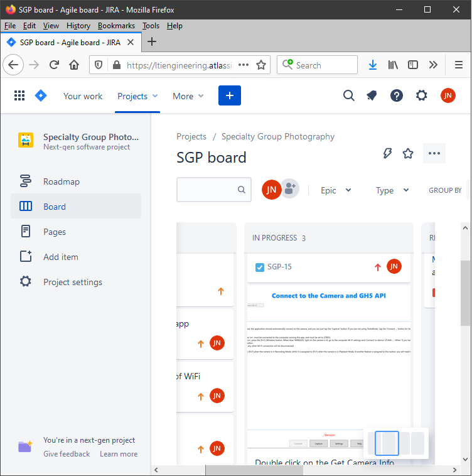The width and height of the screenshot is (472, 476).
Task: Open the Epic filter dropdown
Action: click(336, 190)
